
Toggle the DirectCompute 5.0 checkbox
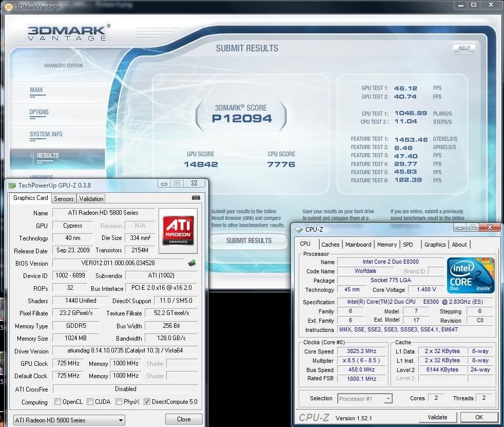147,402
